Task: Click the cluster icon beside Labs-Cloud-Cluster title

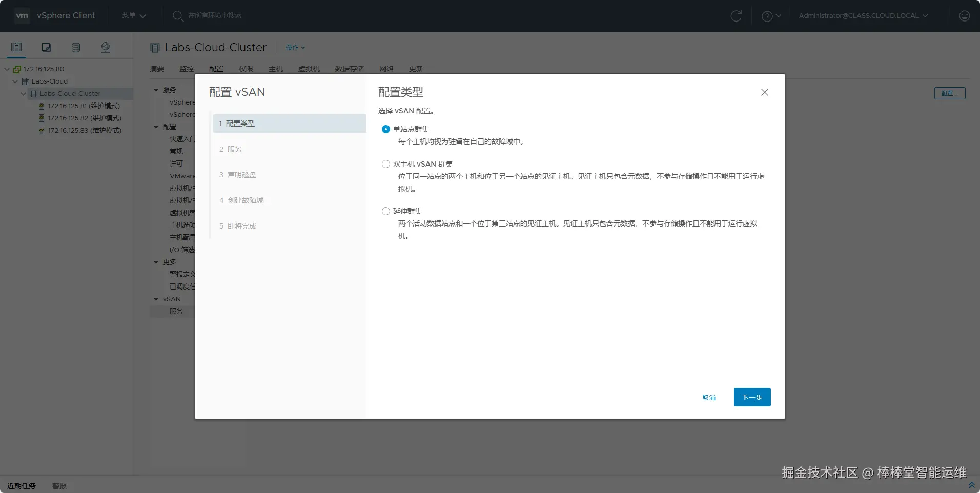Action: pos(155,48)
